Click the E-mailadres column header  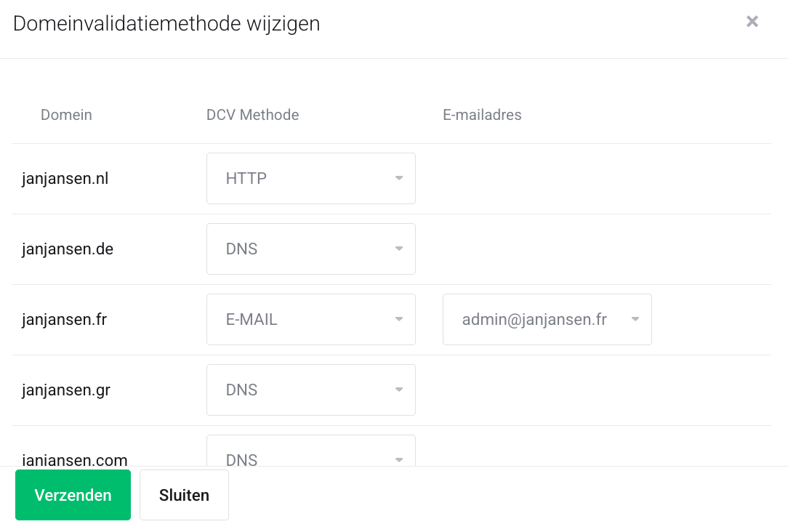(482, 115)
